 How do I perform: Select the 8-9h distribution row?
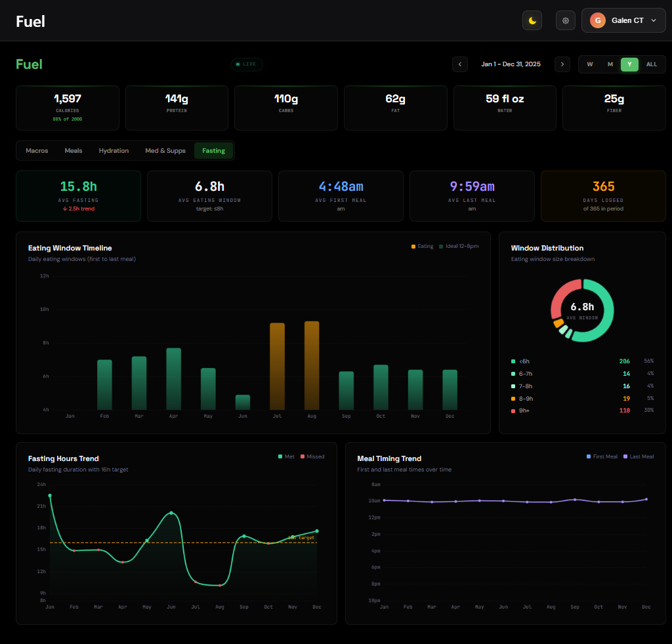583,399
